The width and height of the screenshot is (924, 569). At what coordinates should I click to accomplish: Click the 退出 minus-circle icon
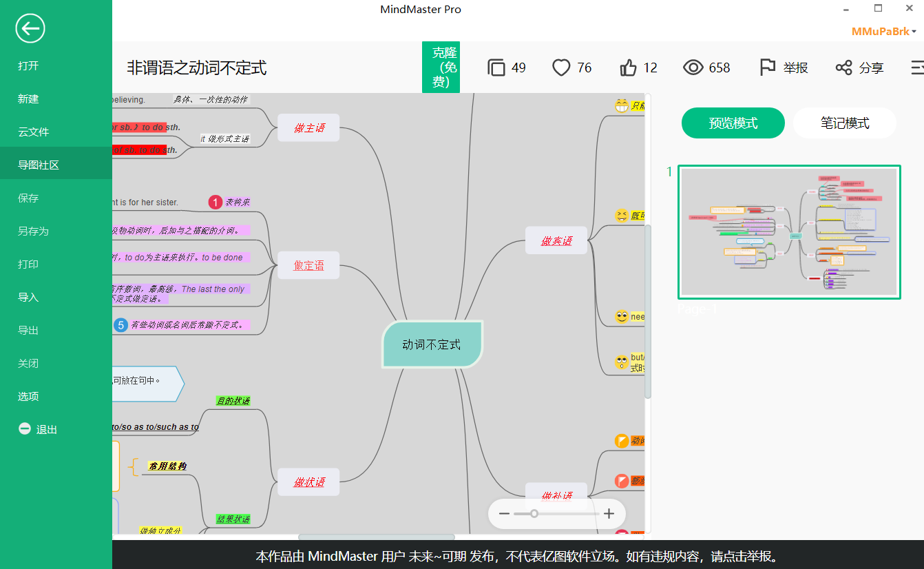(x=25, y=429)
